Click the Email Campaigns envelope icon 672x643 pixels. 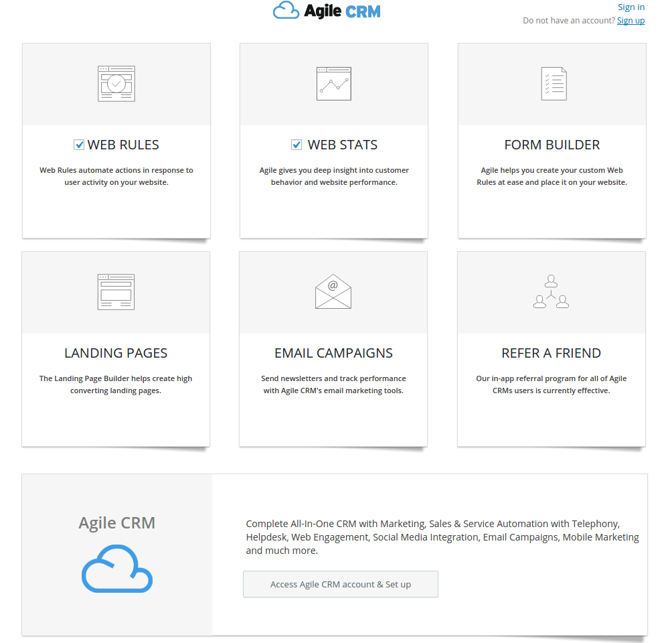333,291
